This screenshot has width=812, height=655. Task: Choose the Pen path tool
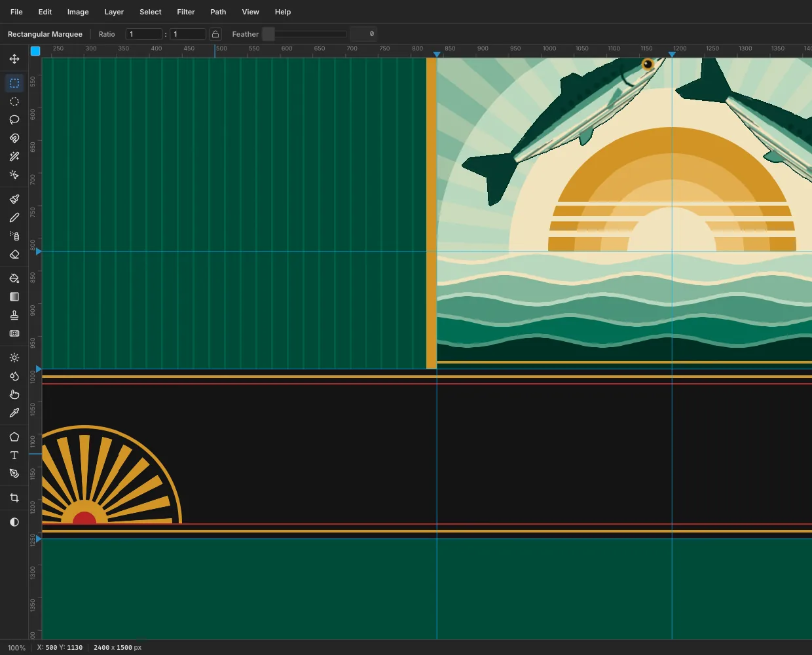(x=14, y=474)
